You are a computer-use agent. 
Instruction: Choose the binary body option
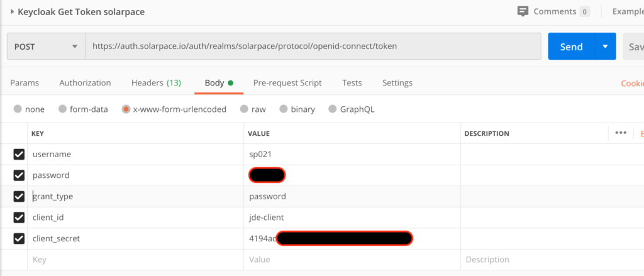point(284,109)
